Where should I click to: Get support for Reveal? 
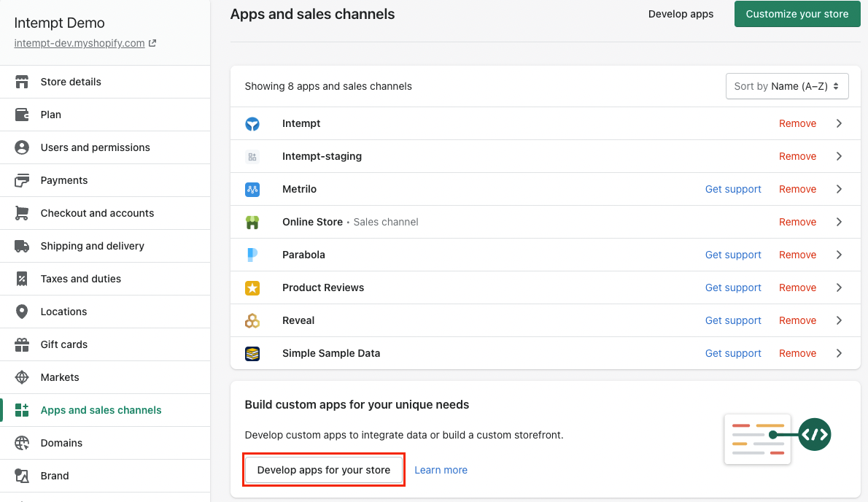[x=733, y=320]
